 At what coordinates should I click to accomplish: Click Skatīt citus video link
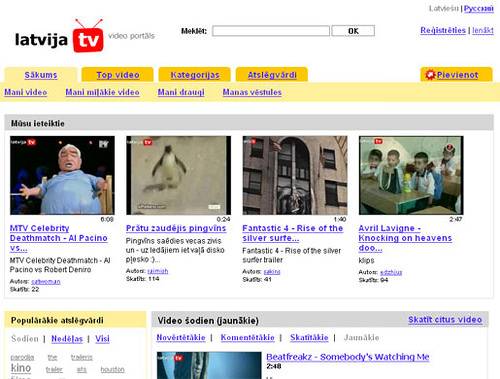click(x=445, y=320)
